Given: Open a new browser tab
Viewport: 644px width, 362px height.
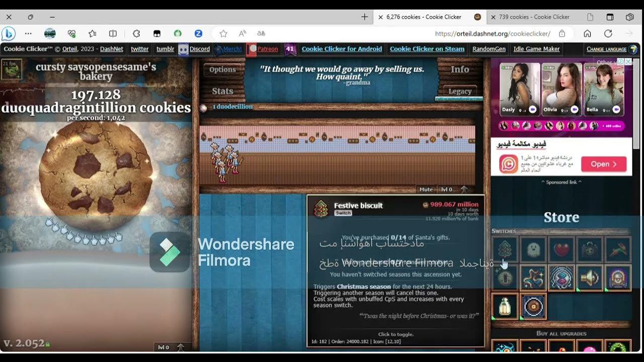Looking at the screenshot, I should pos(365,17).
